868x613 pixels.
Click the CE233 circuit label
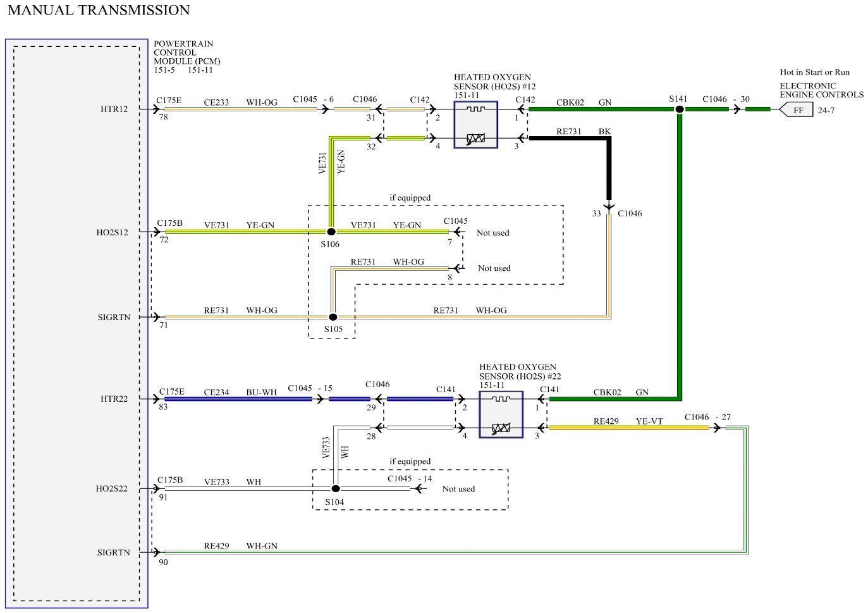pos(216,102)
